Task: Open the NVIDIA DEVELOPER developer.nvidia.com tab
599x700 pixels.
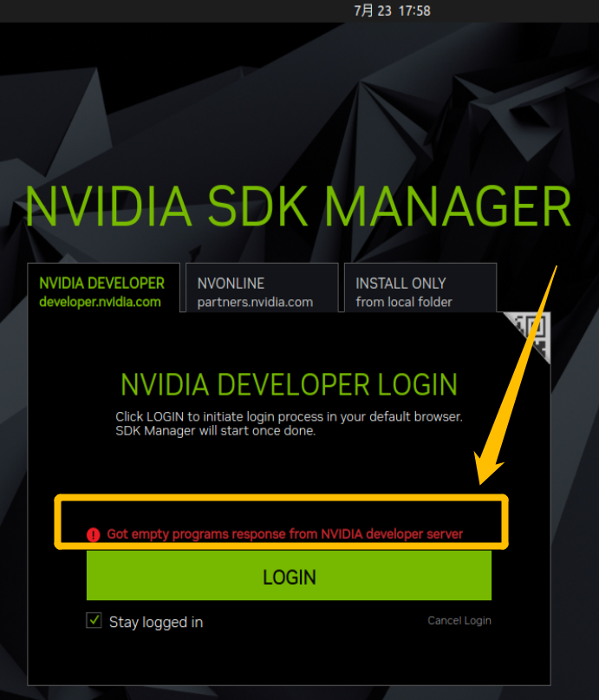Action: [103, 288]
